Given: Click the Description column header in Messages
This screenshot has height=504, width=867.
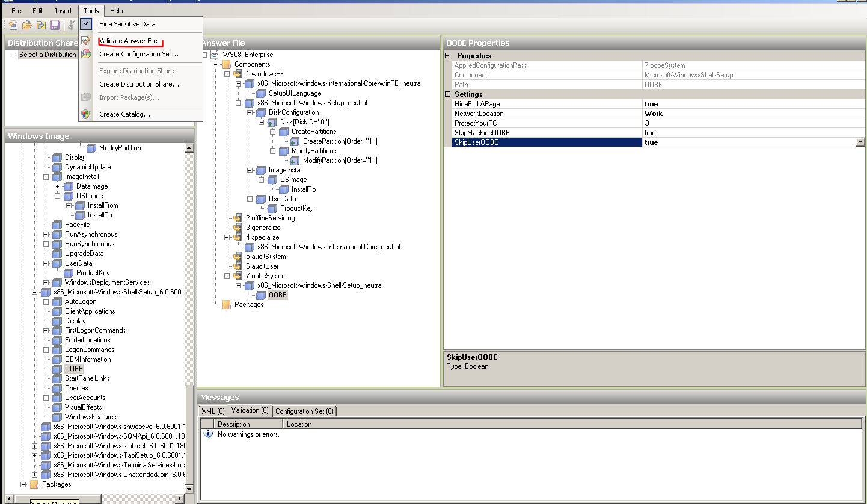Looking at the screenshot, I should [x=248, y=424].
